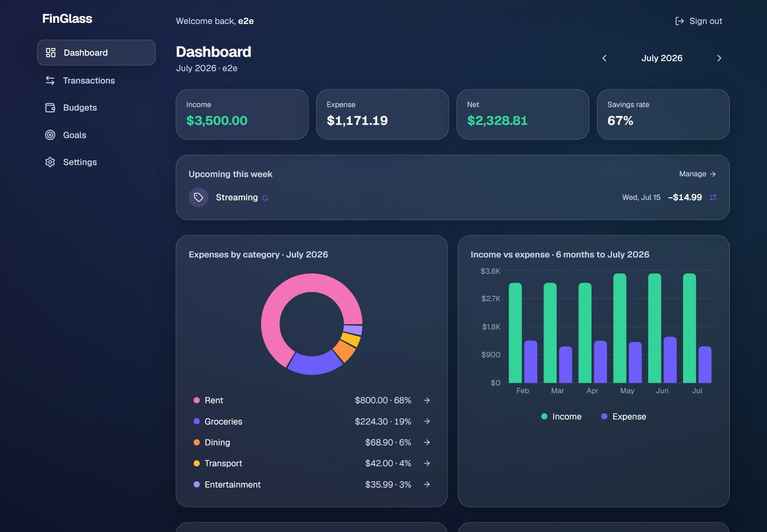Click the $3.6K y-axis label
The image size is (767, 532).
[x=490, y=271]
